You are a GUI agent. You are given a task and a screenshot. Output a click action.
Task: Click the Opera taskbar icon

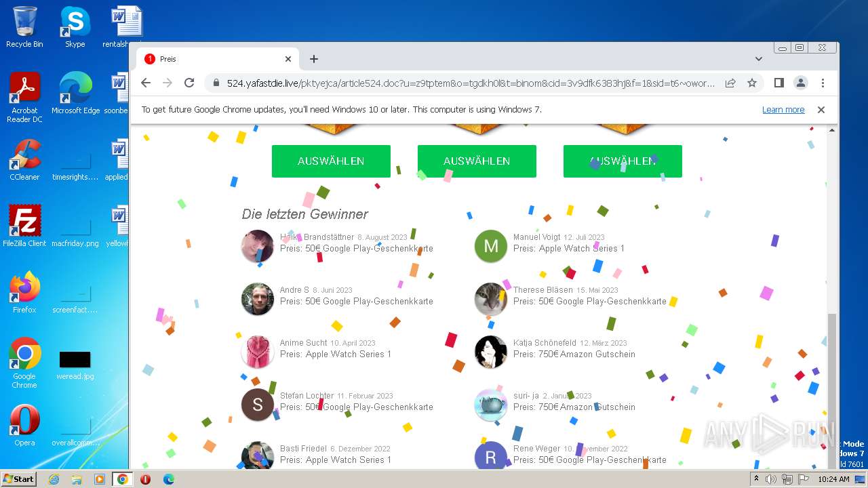click(145, 479)
